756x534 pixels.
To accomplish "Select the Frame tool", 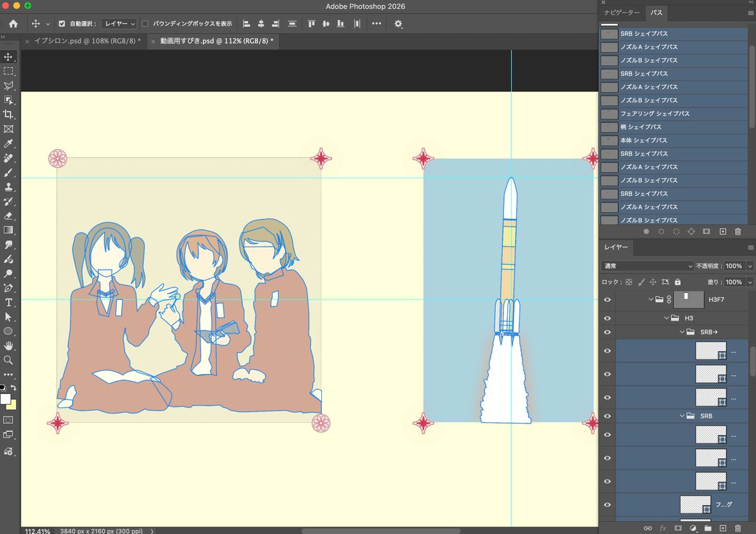I will 8,129.
